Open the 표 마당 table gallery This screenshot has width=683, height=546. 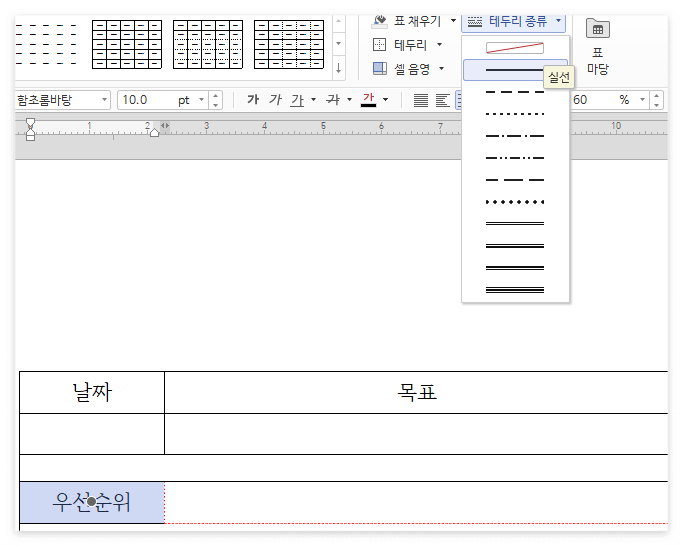point(598,47)
